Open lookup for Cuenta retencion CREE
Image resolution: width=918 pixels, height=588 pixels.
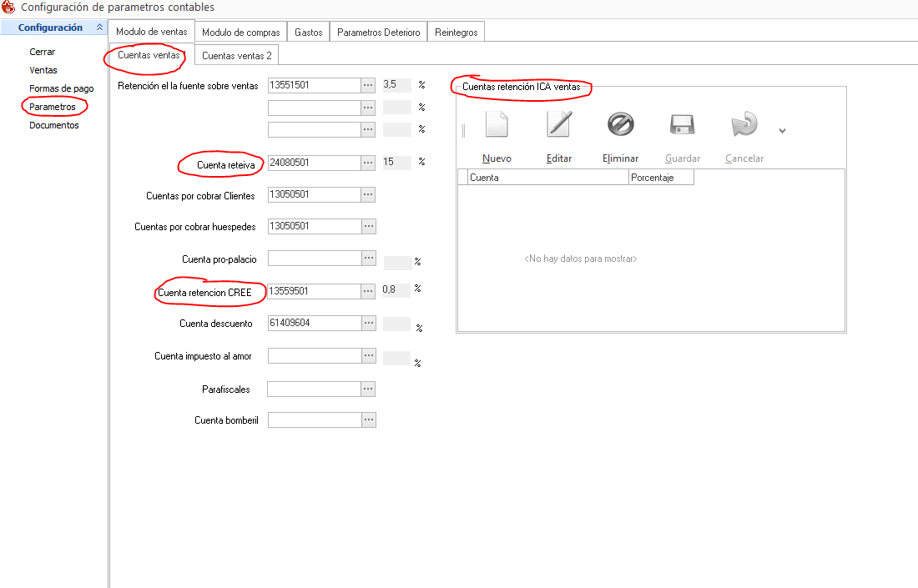(368, 291)
